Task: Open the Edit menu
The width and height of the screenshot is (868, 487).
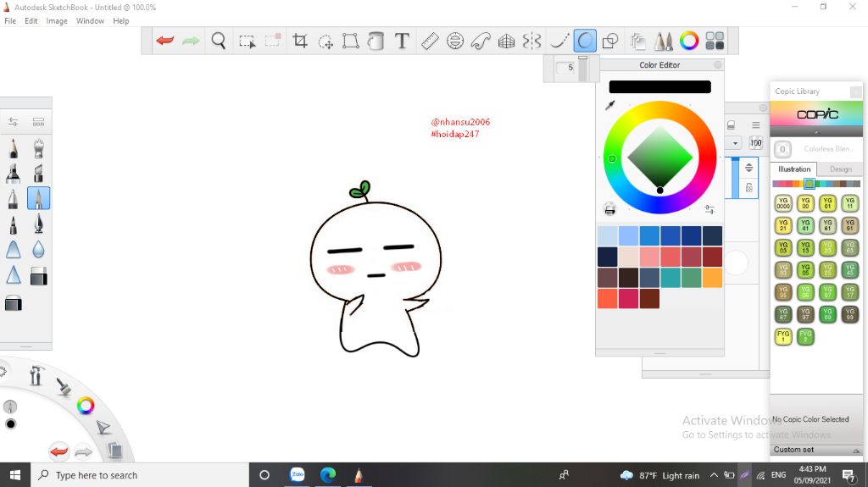Action: [31, 21]
